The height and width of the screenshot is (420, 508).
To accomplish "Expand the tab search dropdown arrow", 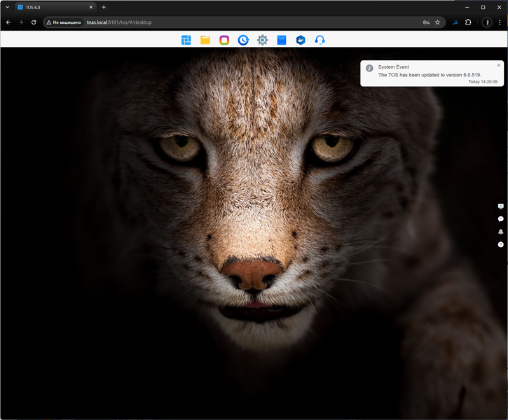I will pyautogui.click(x=8, y=7).
